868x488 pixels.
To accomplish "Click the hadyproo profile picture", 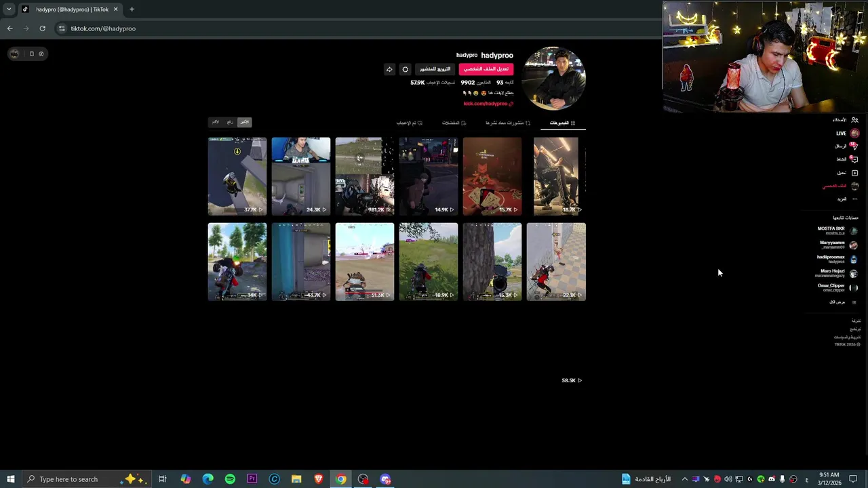I will point(554,78).
